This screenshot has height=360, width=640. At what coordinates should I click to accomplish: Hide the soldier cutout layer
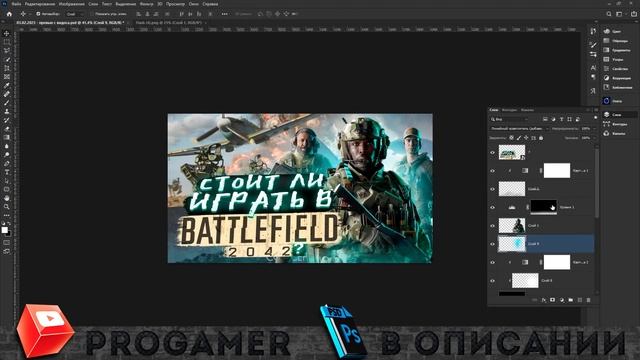(x=492, y=226)
